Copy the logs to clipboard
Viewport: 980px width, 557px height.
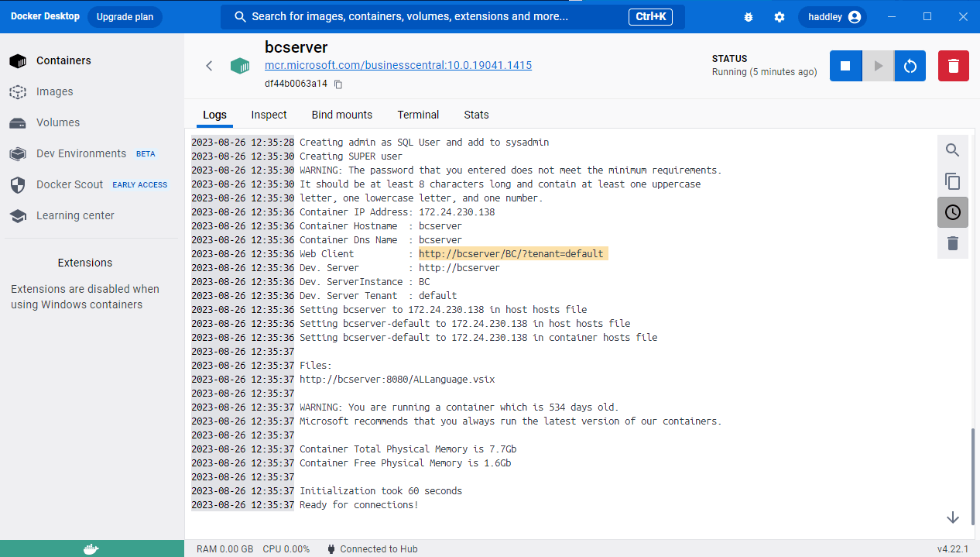953,181
